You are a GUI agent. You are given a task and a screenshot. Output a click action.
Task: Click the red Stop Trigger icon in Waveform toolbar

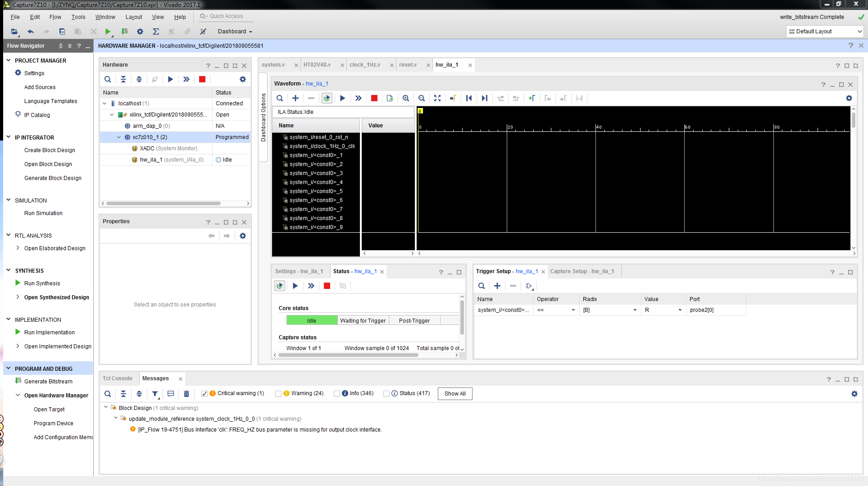tap(374, 98)
